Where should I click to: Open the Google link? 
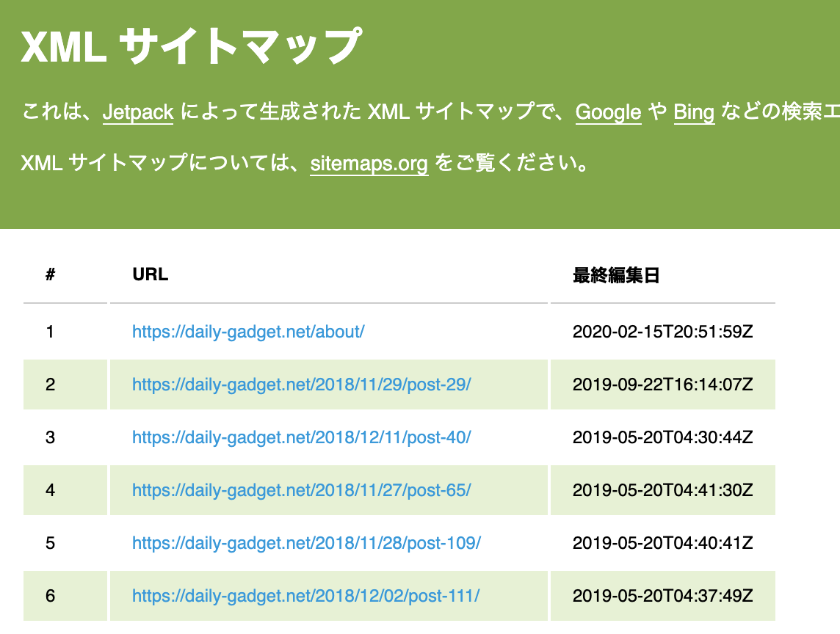tap(607, 112)
